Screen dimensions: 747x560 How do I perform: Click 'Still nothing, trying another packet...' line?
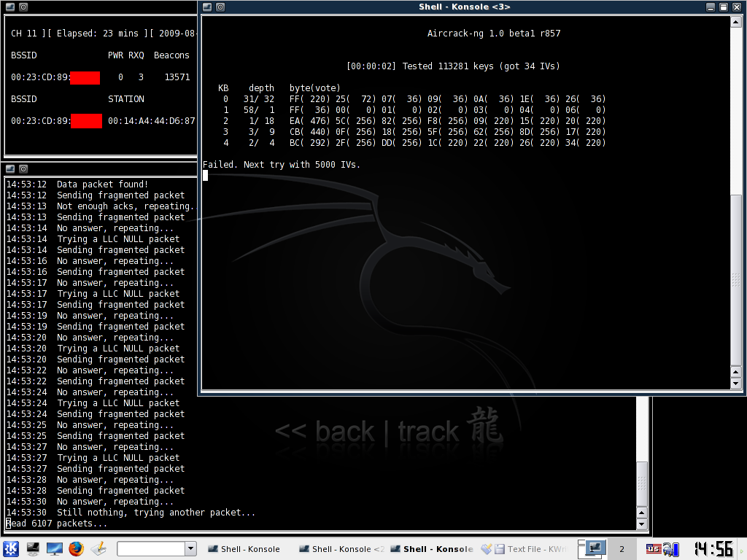click(131, 513)
